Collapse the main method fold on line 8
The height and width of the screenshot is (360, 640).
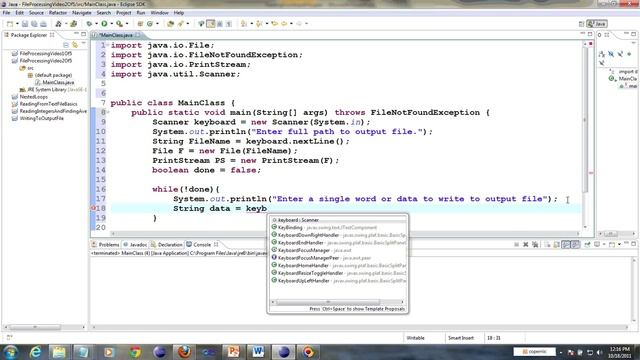pyautogui.click(x=108, y=112)
